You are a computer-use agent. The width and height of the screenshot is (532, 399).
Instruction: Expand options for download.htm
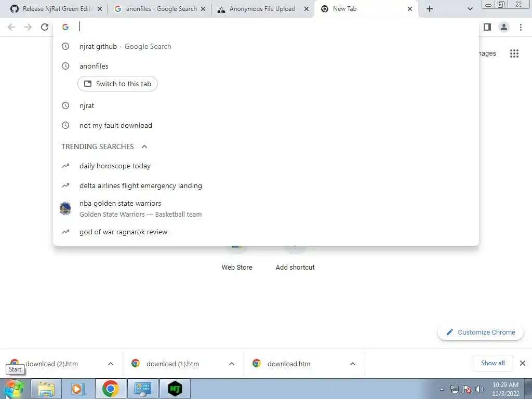click(353, 364)
